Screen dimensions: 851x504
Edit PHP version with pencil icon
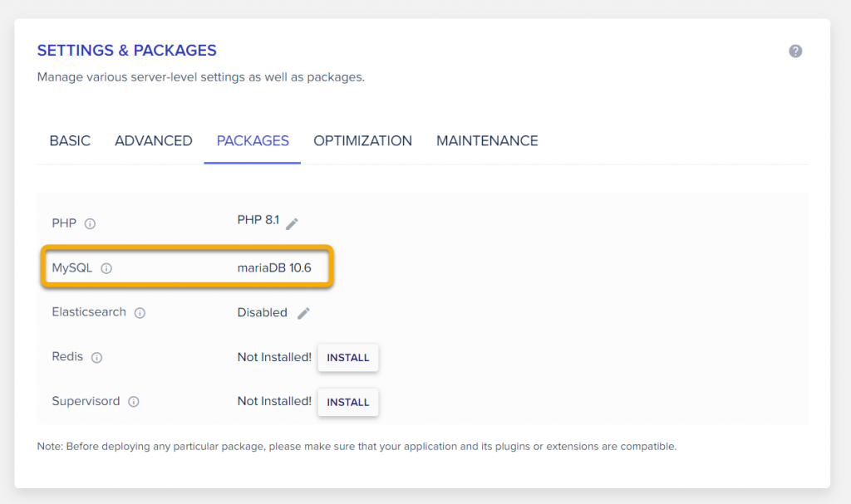point(292,223)
